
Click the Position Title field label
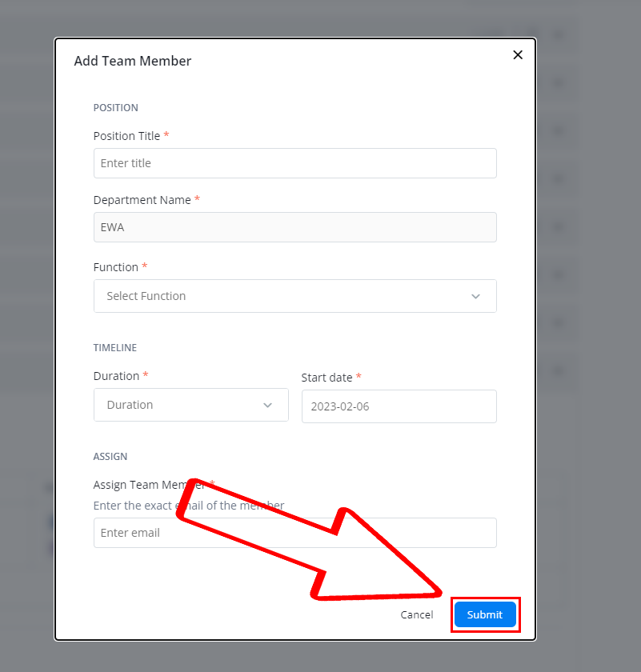[x=126, y=136]
